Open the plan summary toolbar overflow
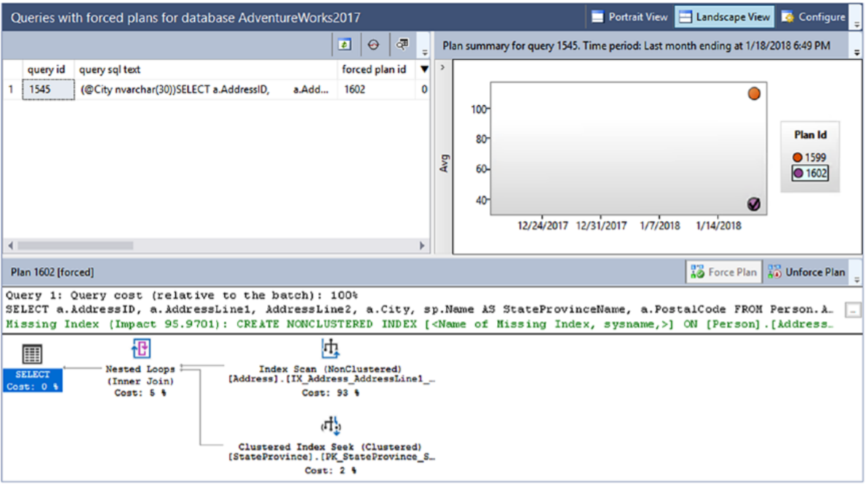The width and height of the screenshot is (868, 484). pyautogui.click(x=857, y=52)
